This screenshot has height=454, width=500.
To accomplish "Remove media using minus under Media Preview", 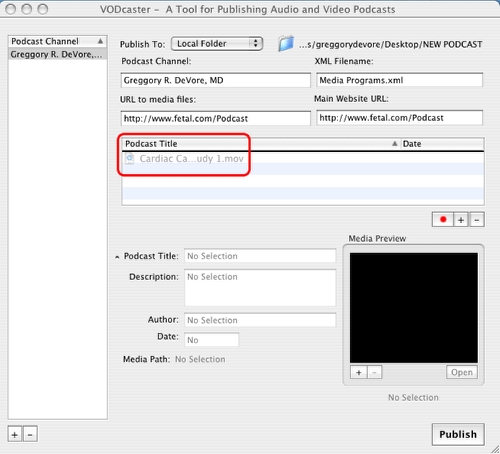I will tap(374, 372).
